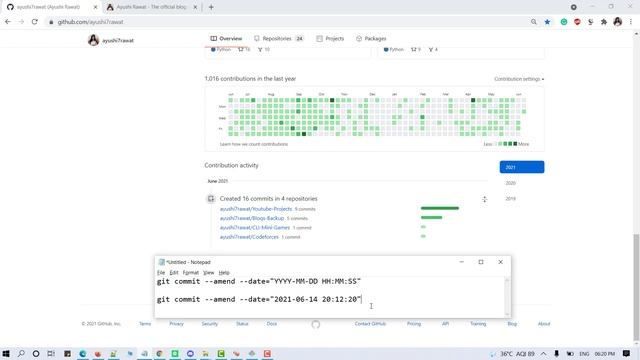The height and width of the screenshot is (360, 640).
Task: Open the Notepad View menu
Action: 209,273
